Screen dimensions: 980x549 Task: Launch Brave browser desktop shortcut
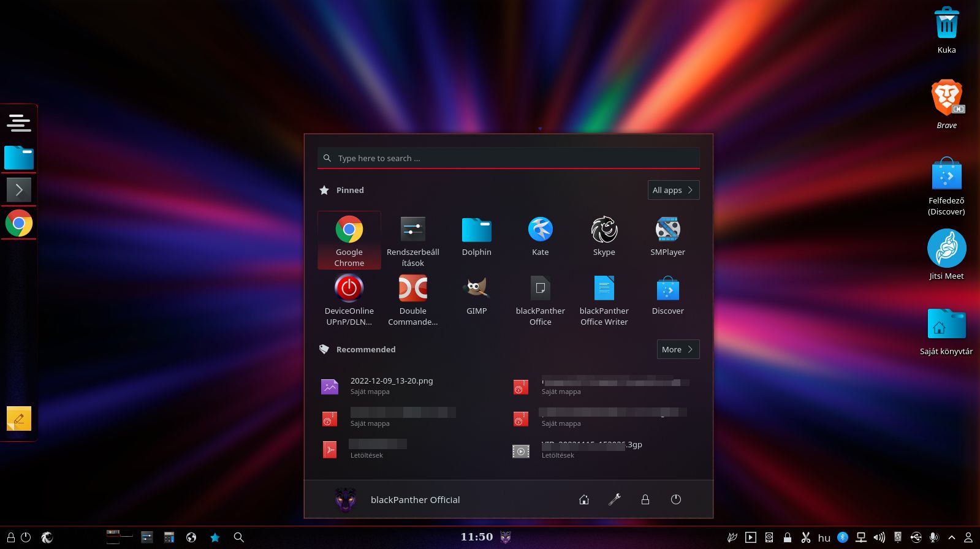point(947,104)
